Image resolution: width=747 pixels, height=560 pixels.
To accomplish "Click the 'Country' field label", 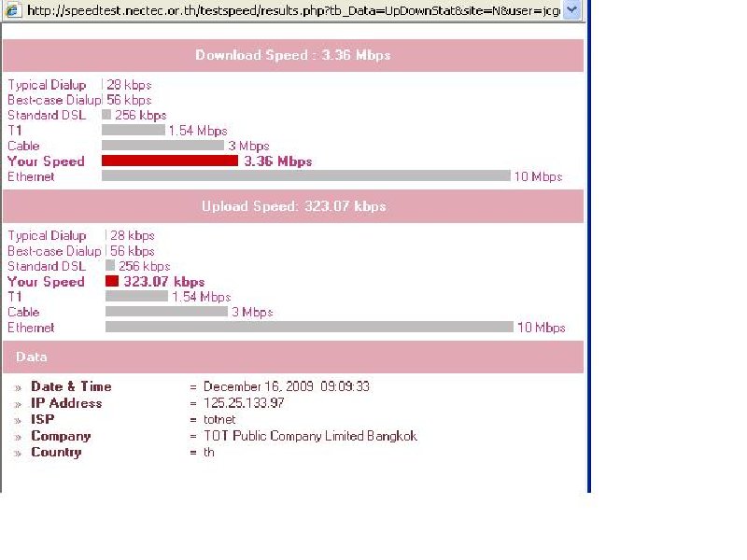I will pos(56,452).
